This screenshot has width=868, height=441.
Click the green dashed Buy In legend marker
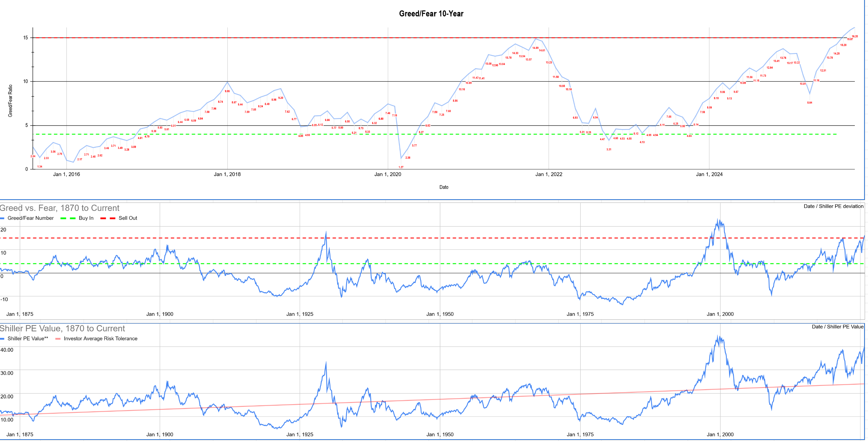coord(68,218)
